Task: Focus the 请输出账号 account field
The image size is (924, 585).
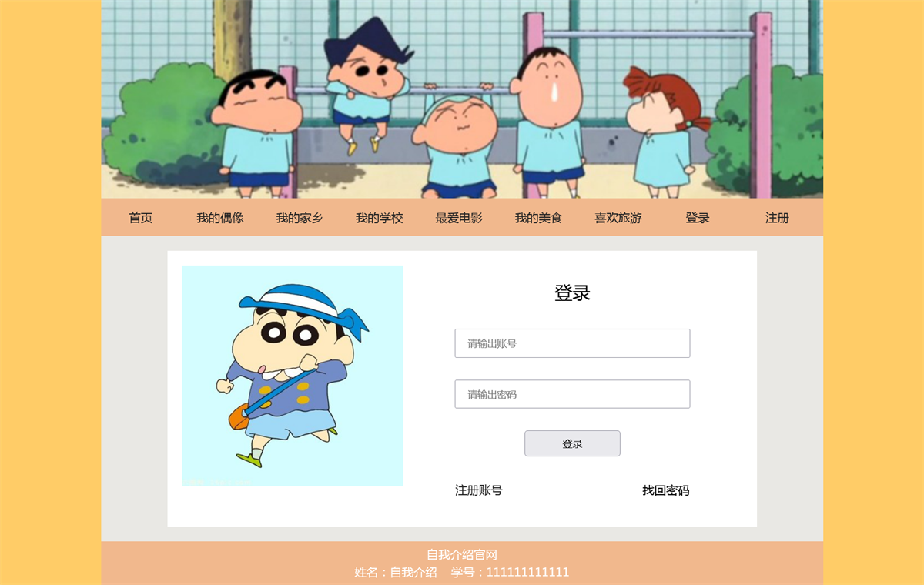Action: [572, 343]
